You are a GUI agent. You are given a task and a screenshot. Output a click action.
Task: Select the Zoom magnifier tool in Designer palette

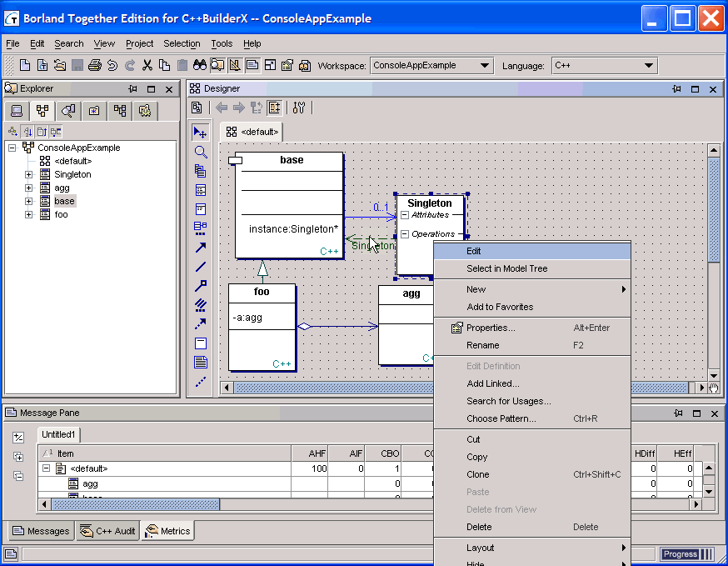pyautogui.click(x=200, y=152)
